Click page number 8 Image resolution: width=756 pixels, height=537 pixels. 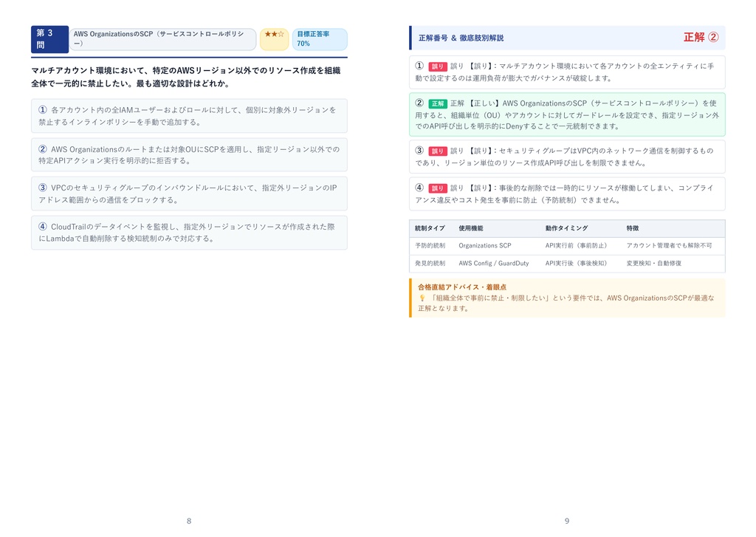(189, 521)
